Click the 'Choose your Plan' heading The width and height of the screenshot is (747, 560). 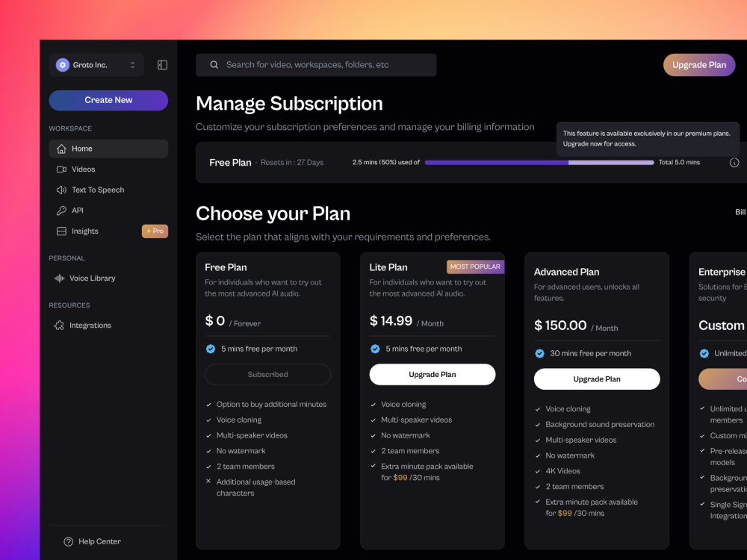(x=273, y=214)
